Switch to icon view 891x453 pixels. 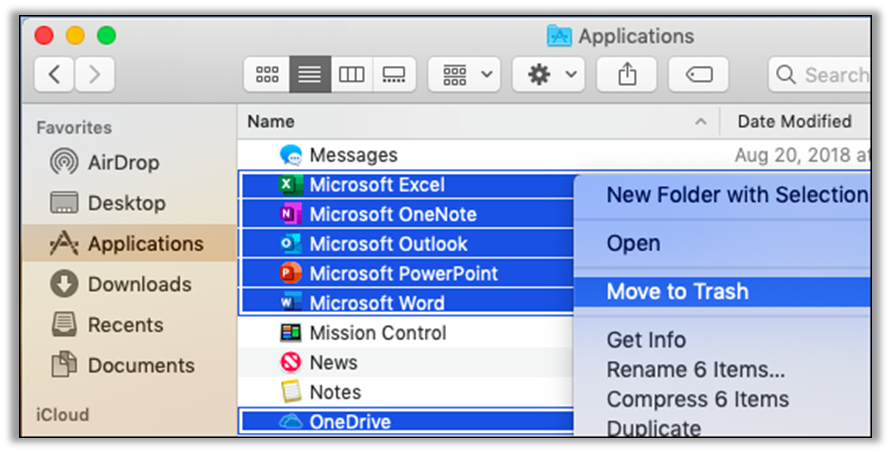(267, 74)
